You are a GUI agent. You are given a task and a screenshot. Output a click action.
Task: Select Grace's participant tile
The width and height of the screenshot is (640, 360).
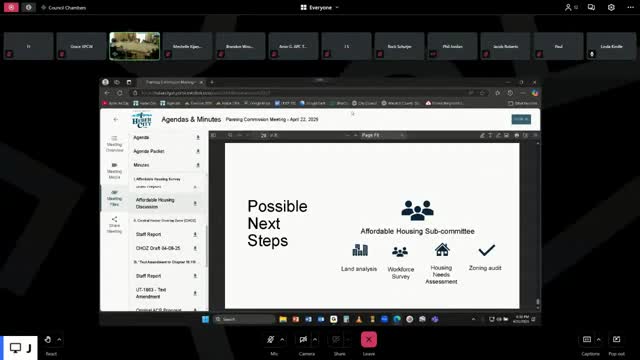(81, 46)
